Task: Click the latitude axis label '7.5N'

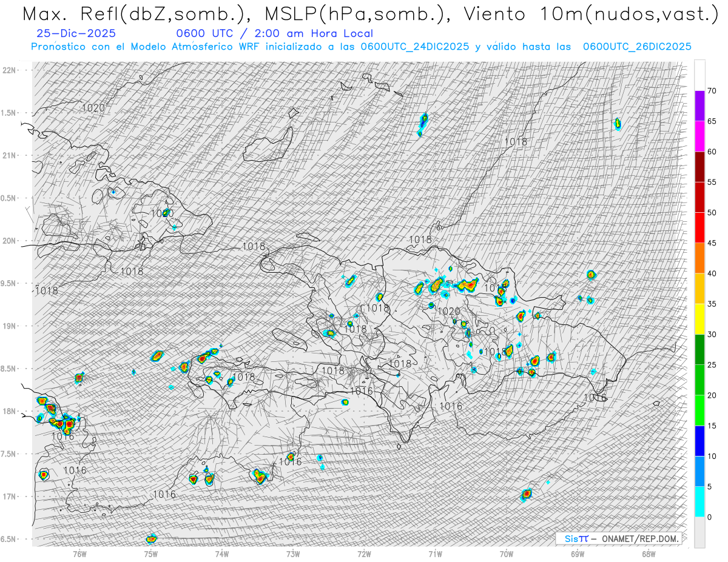Action: 9,453
